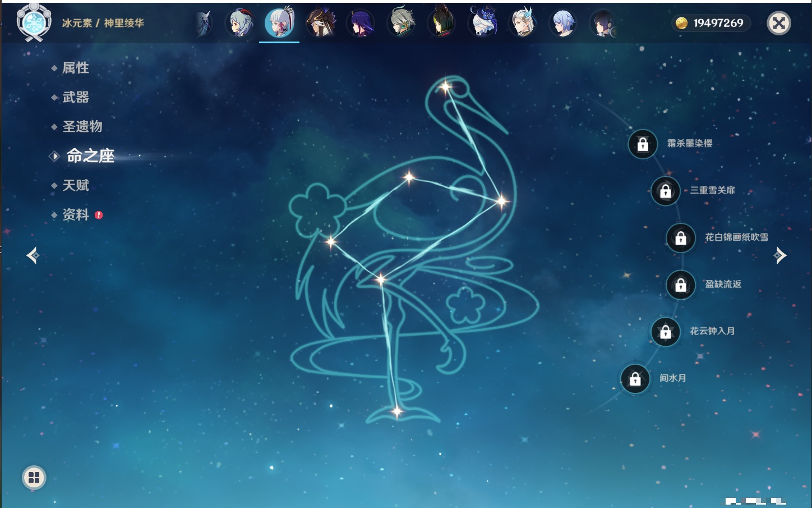
Task: Go to previous character with left arrow
Action: [x=33, y=256]
